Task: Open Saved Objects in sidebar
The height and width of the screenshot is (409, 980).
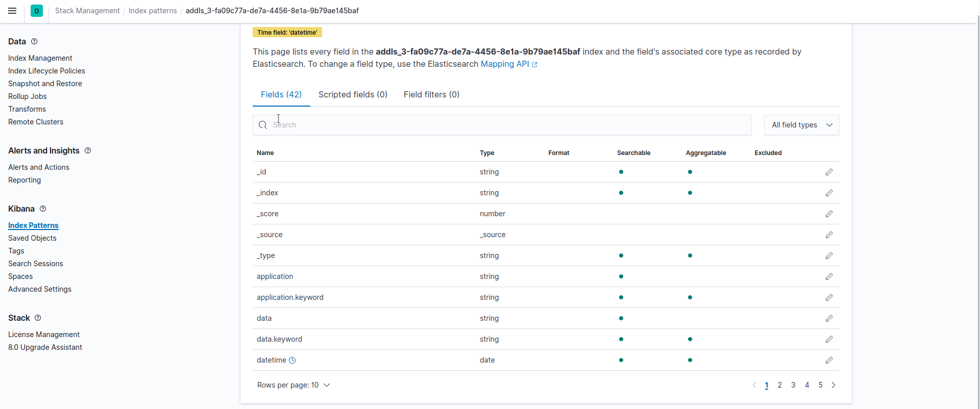Action: click(x=32, y=238)
